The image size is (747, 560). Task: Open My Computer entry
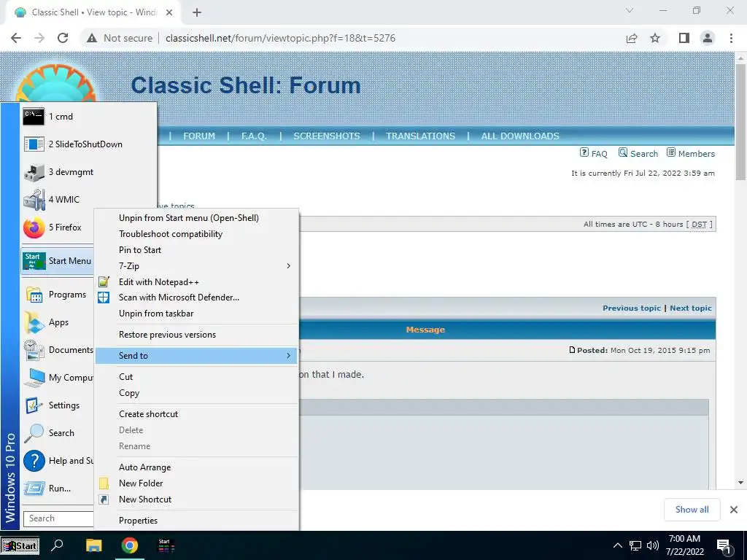(57, 378)
